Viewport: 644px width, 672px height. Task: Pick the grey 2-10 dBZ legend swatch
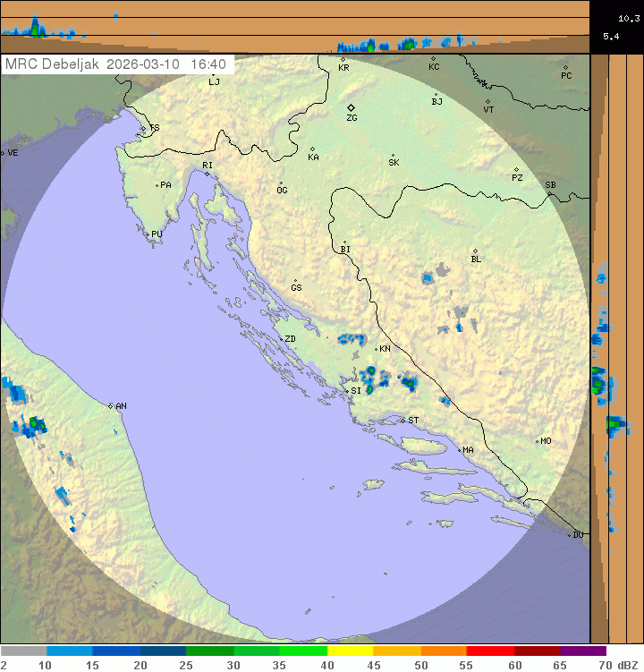(x=23, y=651)
